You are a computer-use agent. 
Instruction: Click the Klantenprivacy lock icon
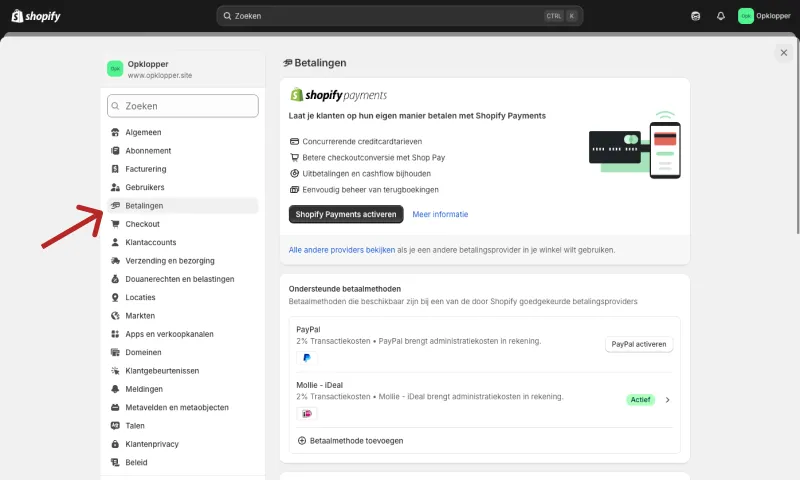pyautogui.click(x=115, y=444)
